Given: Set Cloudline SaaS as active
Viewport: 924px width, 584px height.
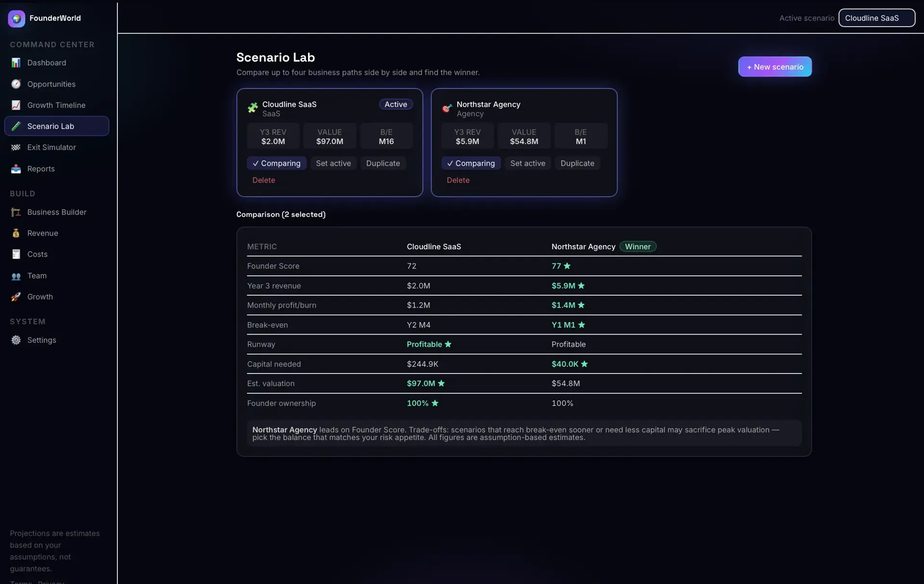Looking at the screenshot, I should pos(334,163).
